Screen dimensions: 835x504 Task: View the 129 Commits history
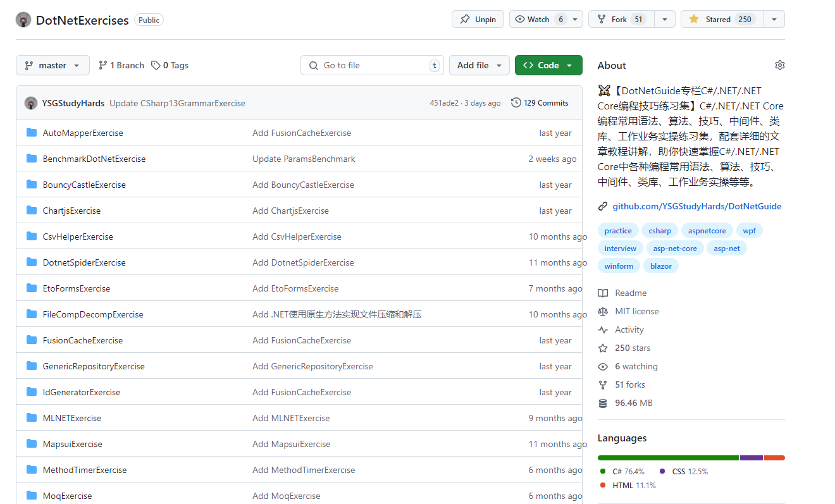coord(540,103)
